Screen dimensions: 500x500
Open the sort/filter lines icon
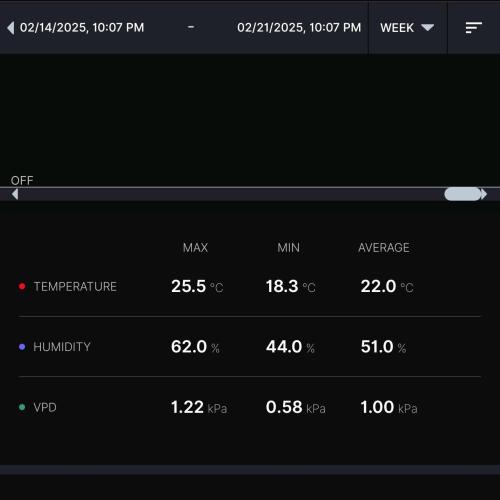pyautogui.click(x=474, y=28)
